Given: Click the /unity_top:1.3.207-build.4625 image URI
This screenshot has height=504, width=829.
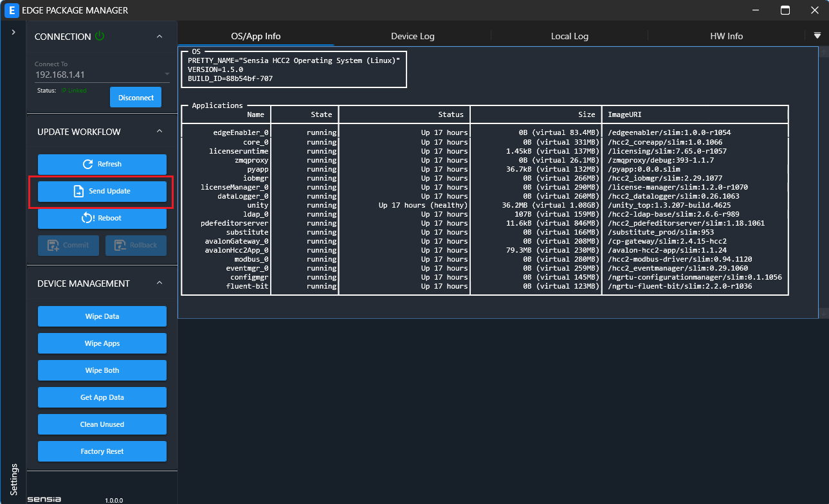Looking at the screenshot, I should coord(669,204).
